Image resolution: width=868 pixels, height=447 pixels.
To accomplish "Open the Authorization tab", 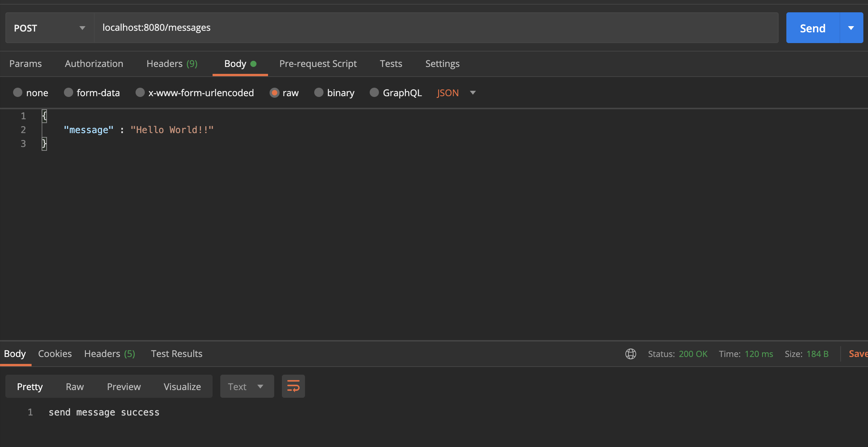I will [94, 64].
